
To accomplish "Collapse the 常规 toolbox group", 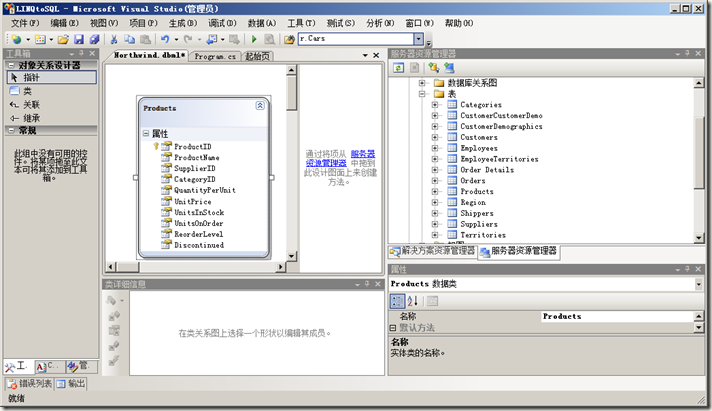I will click(x=11, y=131).
